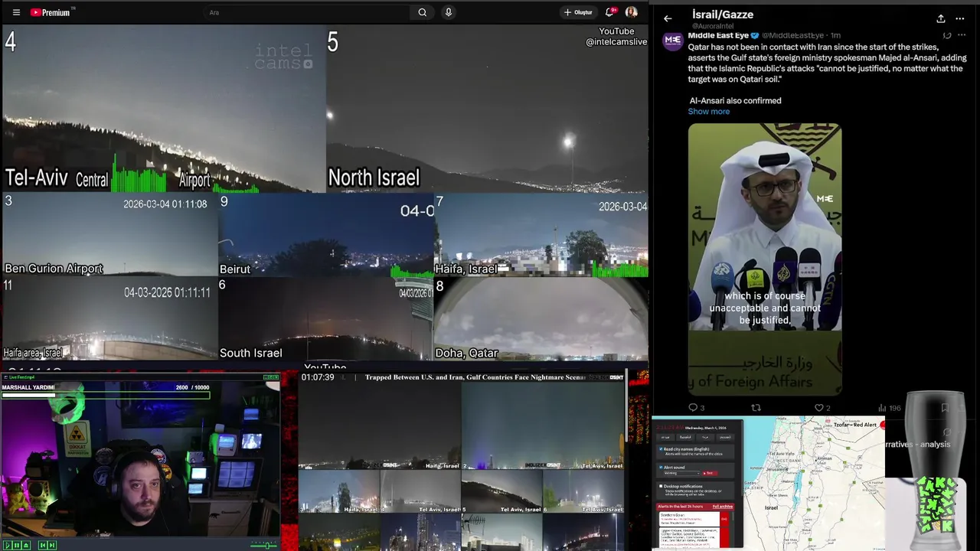Toggle Read city names (English) checkbox
Screen dimensions: 980x551
[661, 449]
